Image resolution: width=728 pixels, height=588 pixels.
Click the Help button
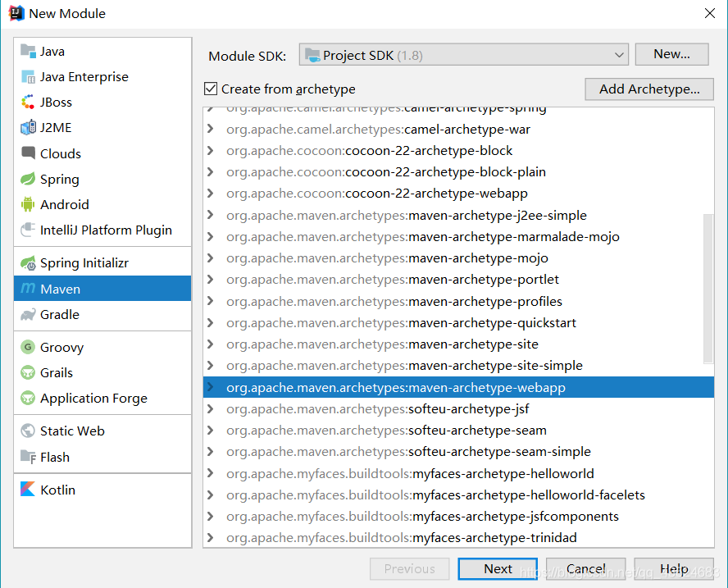tap(674, 568)
